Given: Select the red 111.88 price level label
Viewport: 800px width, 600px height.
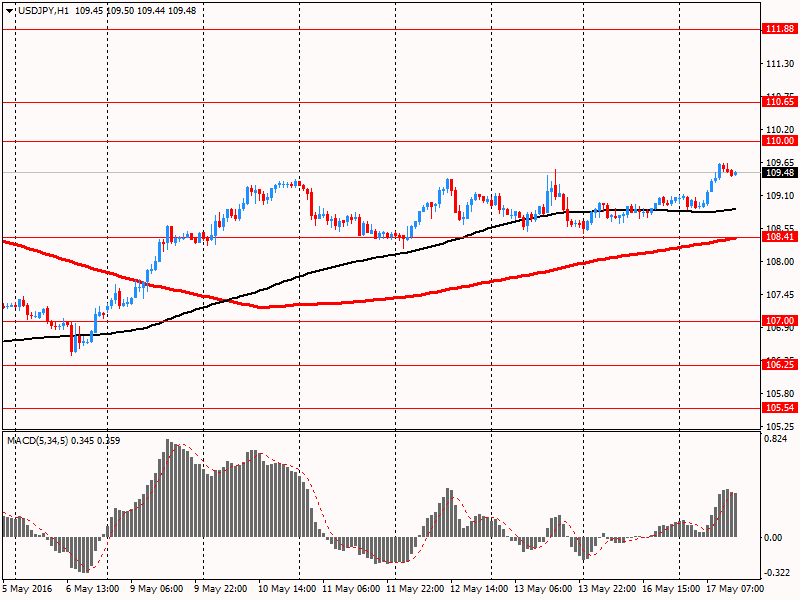Looking at the screenshot, I should [779, 29].
